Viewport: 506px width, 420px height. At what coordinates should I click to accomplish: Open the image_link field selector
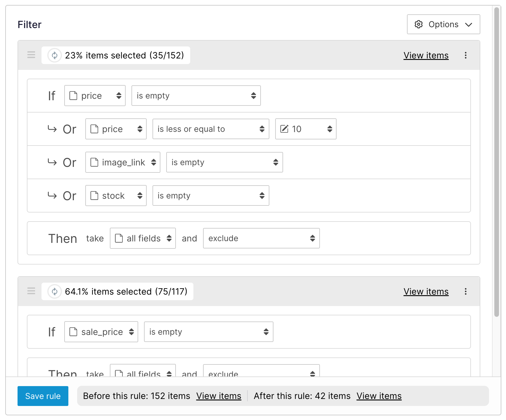pyautogui.click(x=123, y=162)
